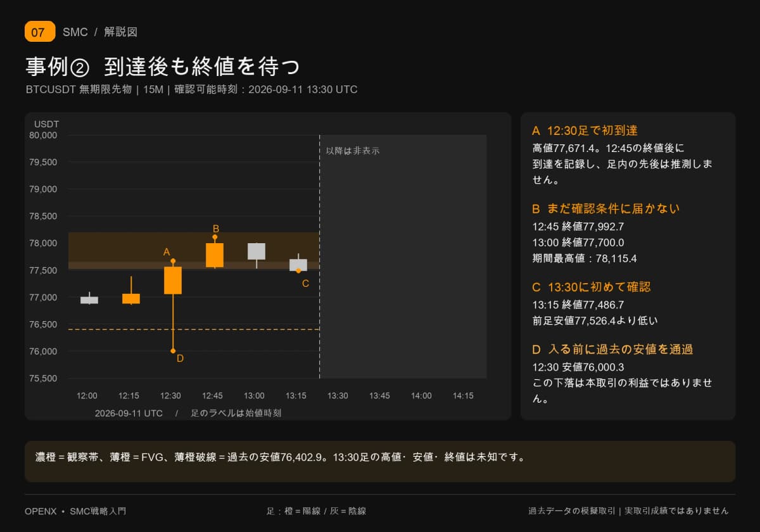Click the text 12:45 終値77,992.7
760x532 pixels.
click(578, 226)
